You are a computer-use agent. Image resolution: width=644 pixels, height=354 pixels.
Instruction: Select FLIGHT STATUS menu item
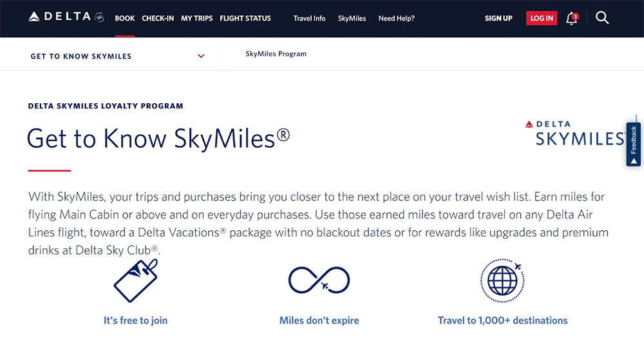(x=245, y=18)
